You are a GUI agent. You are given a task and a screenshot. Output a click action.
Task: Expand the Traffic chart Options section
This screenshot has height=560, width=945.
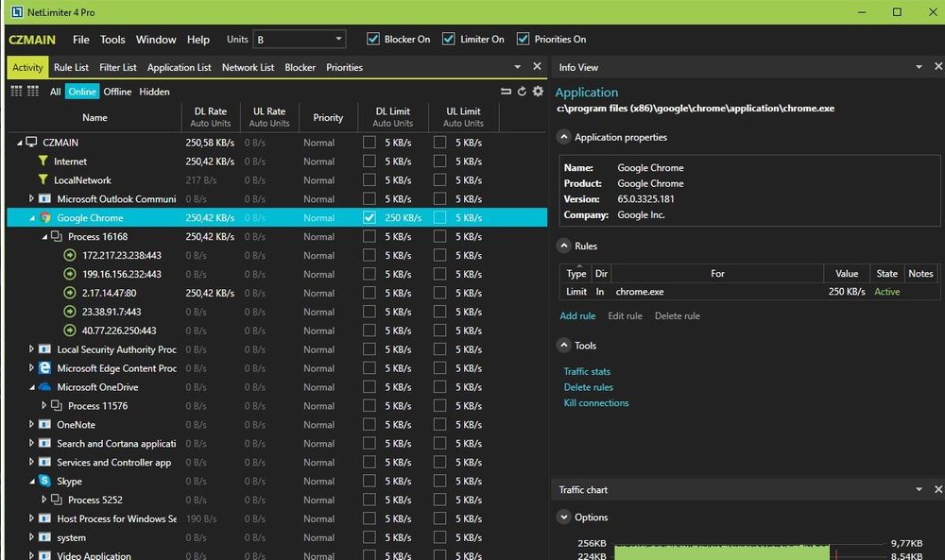(563, 517)
